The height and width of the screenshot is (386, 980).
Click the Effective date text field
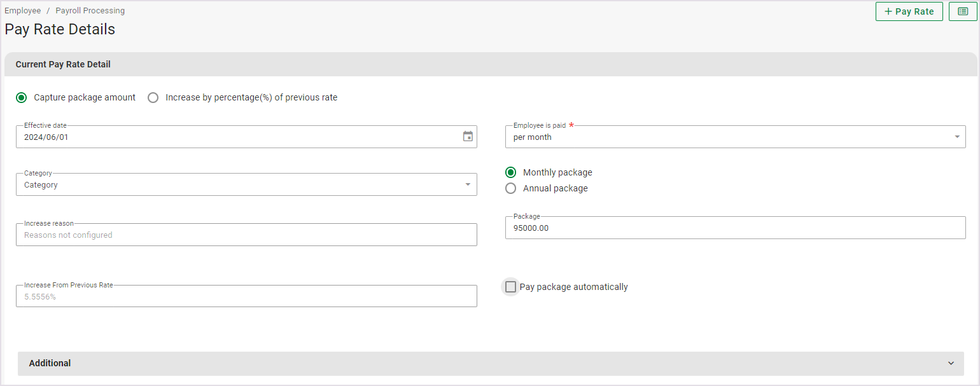tap(235, 137)
